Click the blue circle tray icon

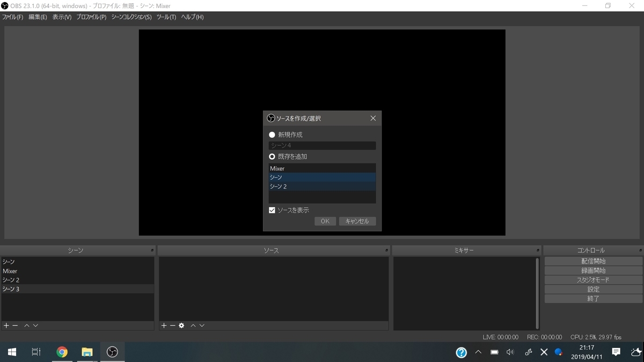[558, 352]
